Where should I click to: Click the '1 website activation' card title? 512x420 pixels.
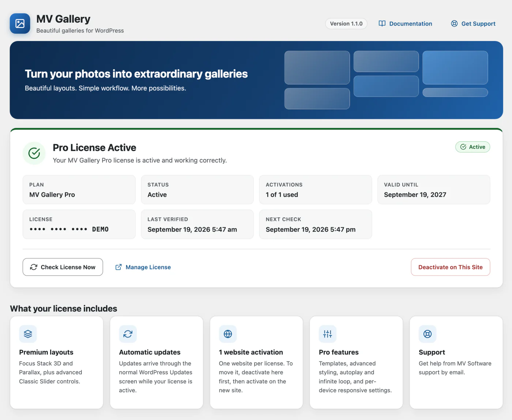tap(251, 352)
